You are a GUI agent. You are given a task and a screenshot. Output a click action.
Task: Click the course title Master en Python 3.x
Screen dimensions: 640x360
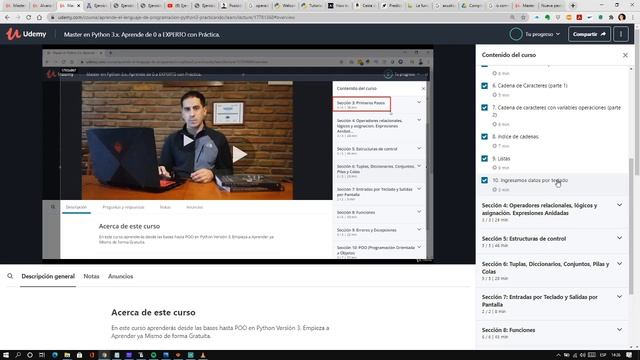[x=142, y=35]
